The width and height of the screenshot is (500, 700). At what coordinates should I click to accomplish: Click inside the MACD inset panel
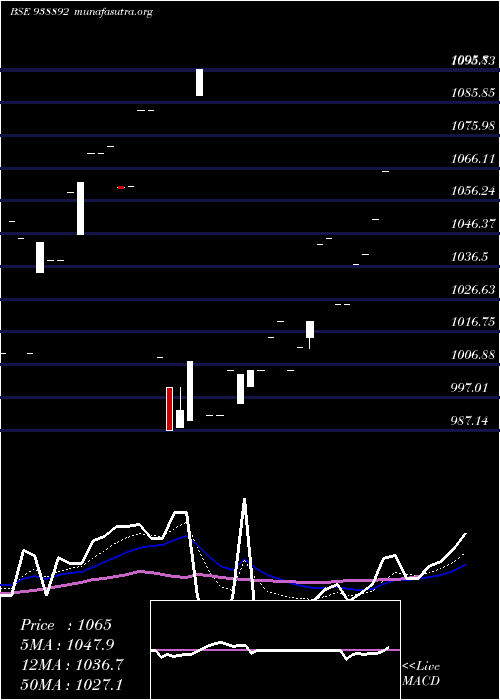275,650
